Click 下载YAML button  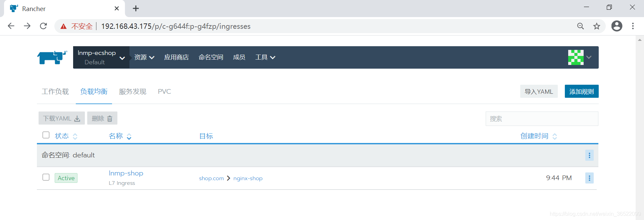pos(62,118)
